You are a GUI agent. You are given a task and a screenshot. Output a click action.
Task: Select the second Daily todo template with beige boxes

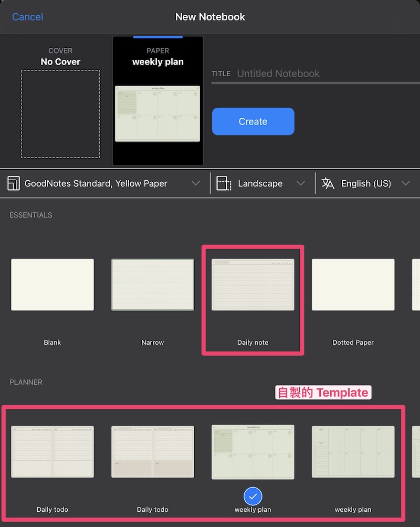pos(152,451)
